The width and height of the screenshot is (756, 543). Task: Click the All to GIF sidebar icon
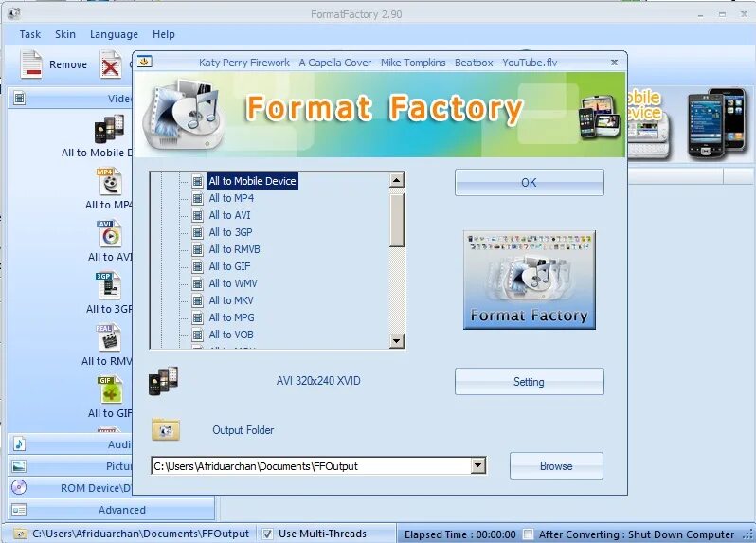(x=111, y=390)
